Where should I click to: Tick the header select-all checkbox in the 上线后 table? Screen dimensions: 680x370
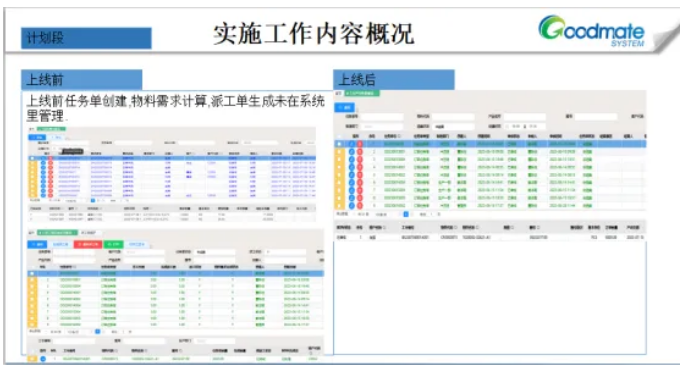[339, 136]
